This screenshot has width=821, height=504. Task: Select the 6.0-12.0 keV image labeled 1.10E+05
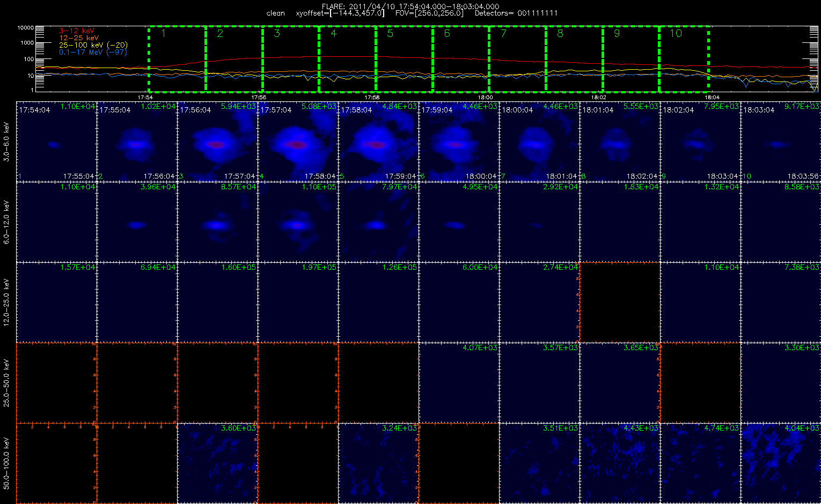coord(298,222)
